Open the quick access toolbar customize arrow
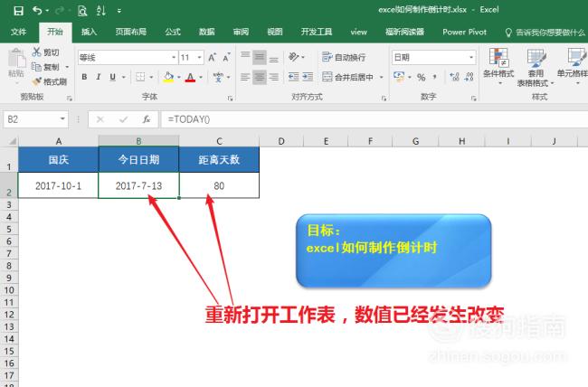 click(x=119, y=11)
